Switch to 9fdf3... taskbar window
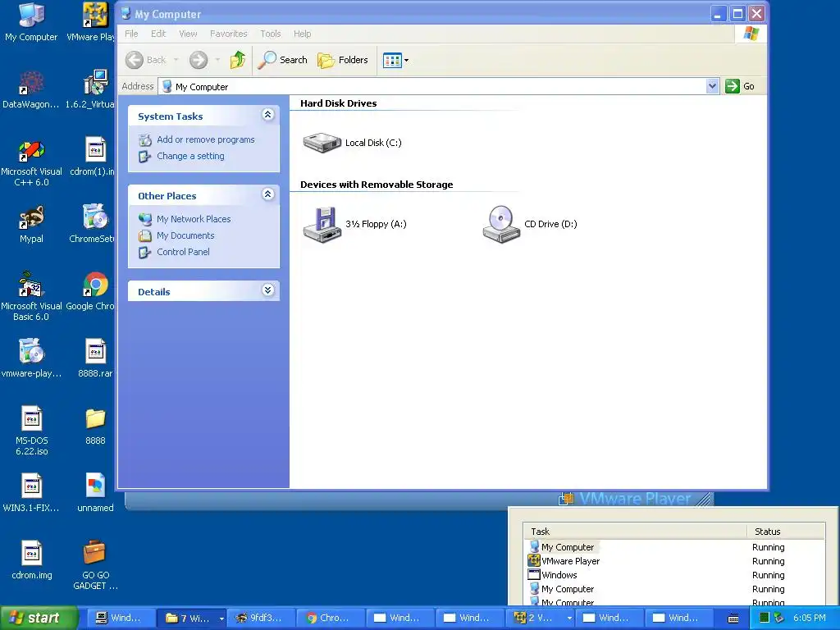This screenshot has width=840, height=630. (x=260, y=619)
